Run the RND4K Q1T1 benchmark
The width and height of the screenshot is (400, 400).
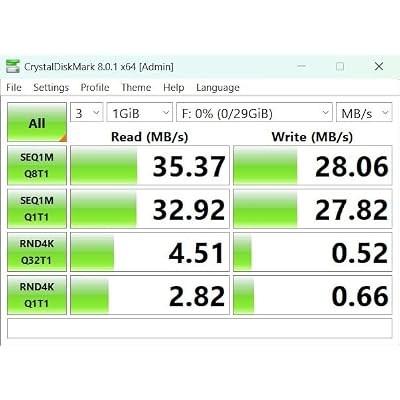coord(37,295)
